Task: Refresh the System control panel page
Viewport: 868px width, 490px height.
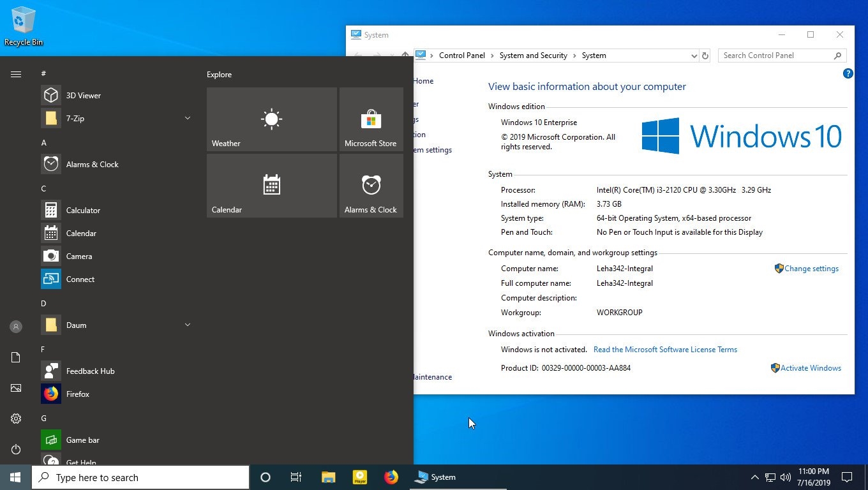Action: 705,56
